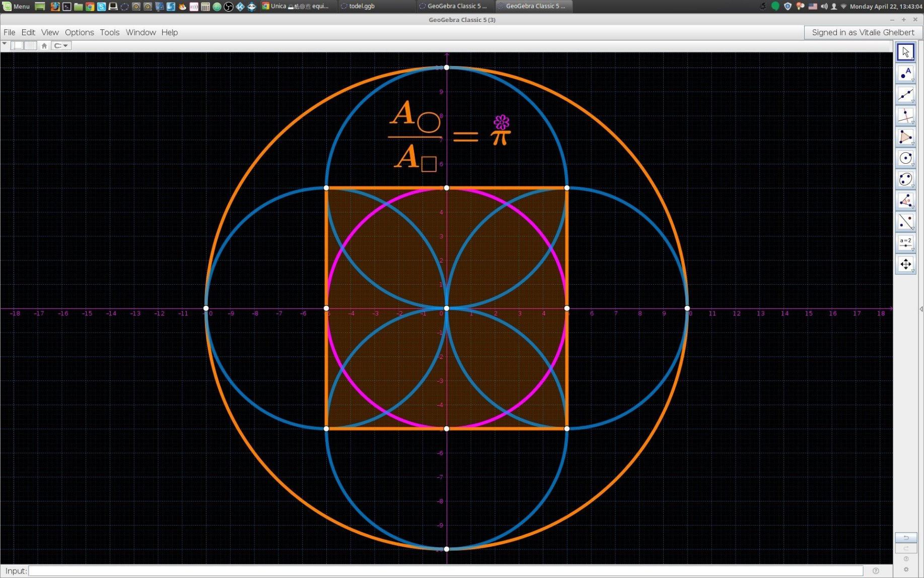Viewport: 924px width, 578px height.
Task: Click the top point of the outer circle
Action: click(447, 68)
